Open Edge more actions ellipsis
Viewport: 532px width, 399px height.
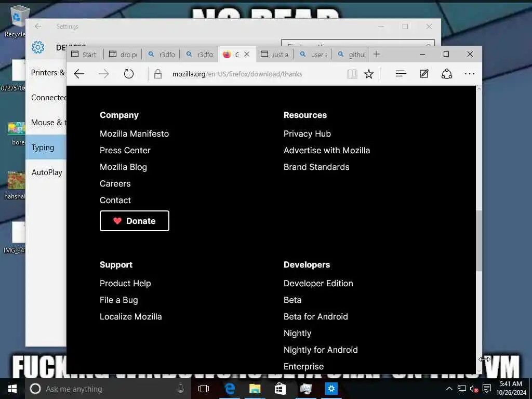[470, 74]
